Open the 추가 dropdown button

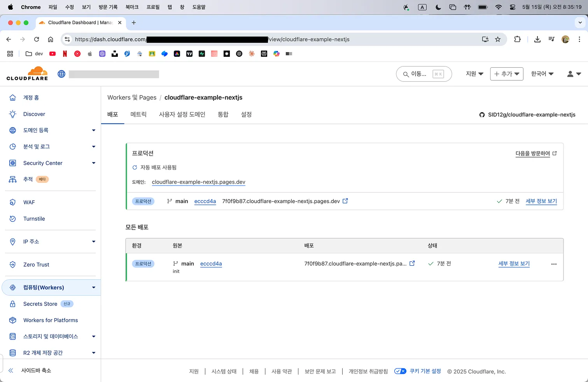[x=506, y=74]
